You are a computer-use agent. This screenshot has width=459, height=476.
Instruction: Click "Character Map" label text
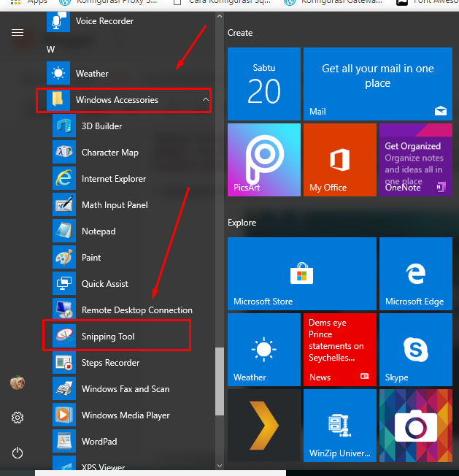[109, 153]
